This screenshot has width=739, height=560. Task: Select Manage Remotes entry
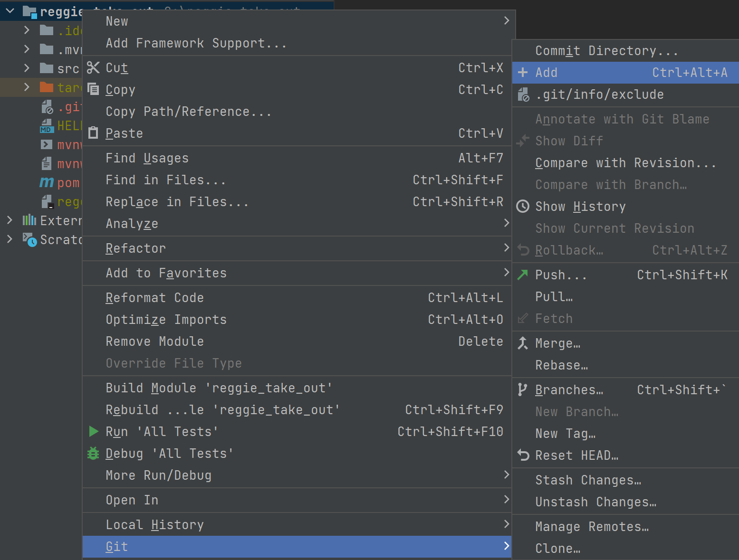[x=592, y=527]
